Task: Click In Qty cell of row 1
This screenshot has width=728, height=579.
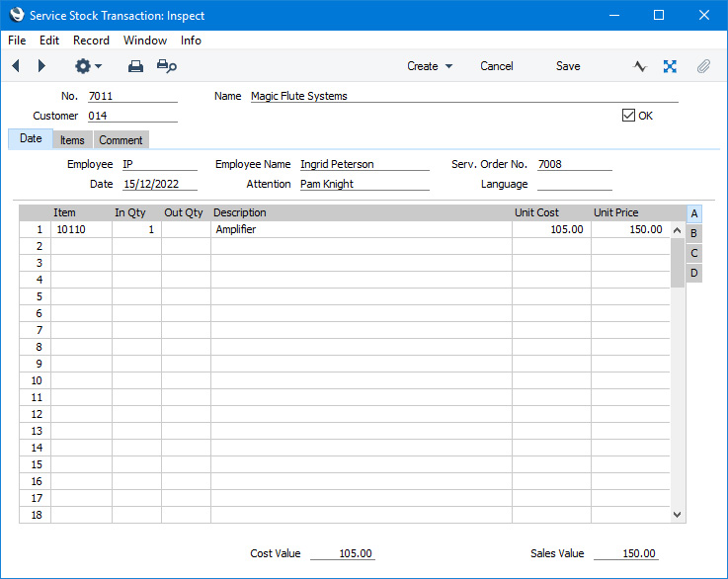Action: 136,229
